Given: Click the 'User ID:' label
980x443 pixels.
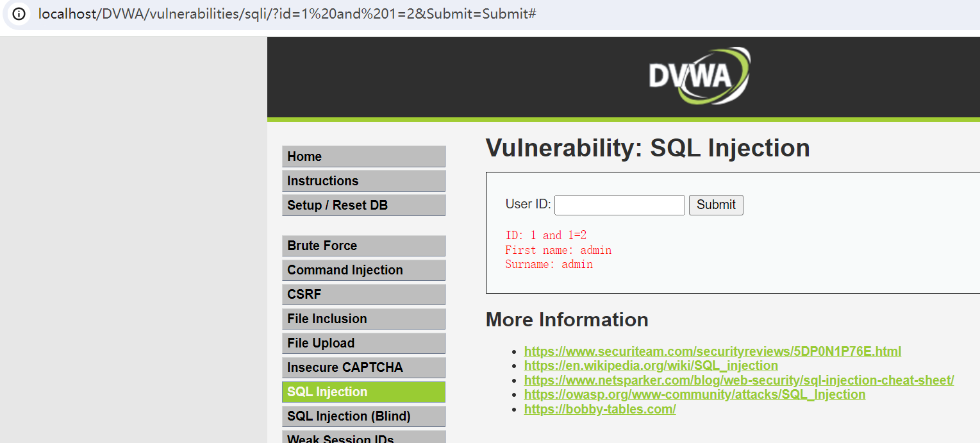Looking at the screenshot, I should pos(528,205).
